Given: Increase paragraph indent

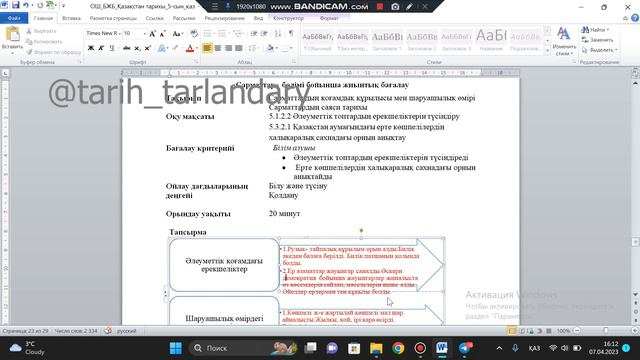Looking at the screenshot, I should point(264,33).
